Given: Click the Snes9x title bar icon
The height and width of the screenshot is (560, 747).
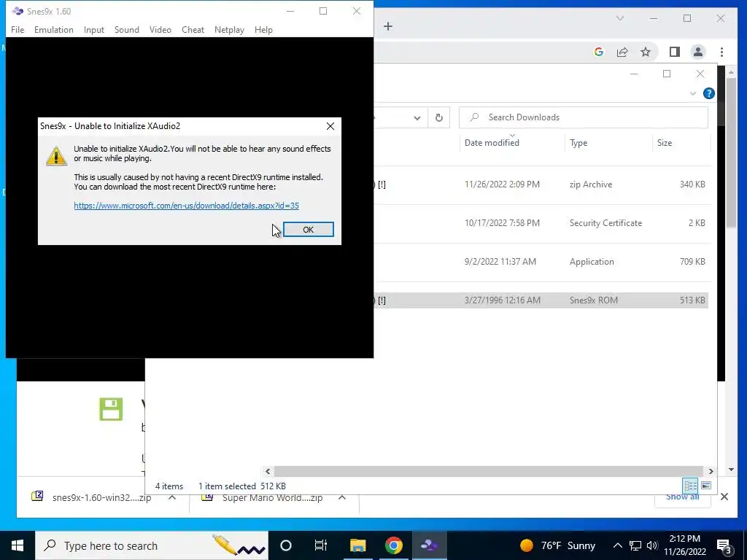Looking at the screenshot, I should pyautogui.click(x=18, y=11).
